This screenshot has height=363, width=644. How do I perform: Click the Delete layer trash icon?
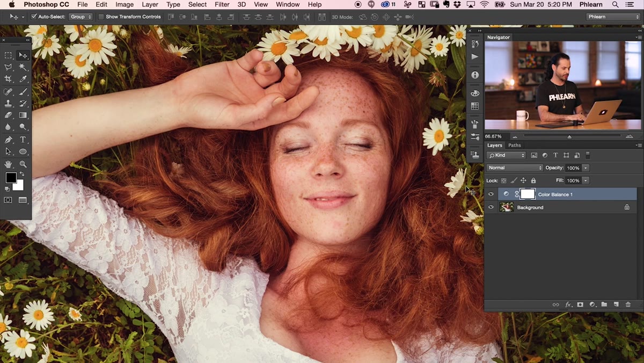coord(628,304)
